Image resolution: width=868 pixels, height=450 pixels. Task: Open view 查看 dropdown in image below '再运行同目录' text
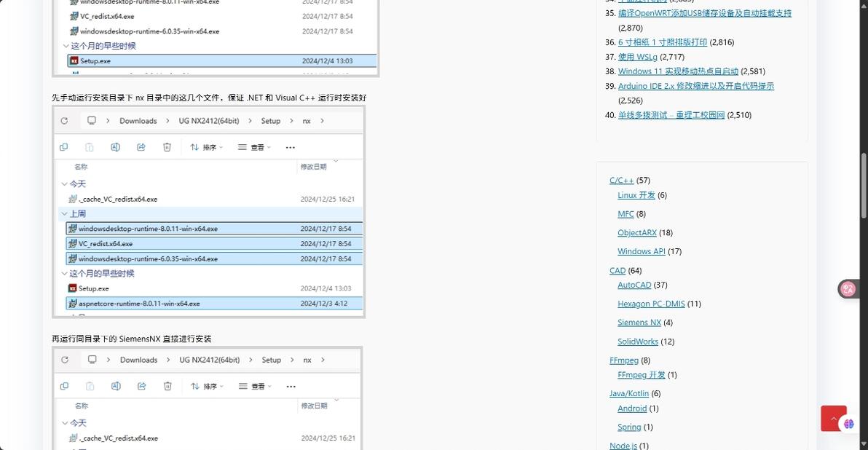[x=255, y=387]
